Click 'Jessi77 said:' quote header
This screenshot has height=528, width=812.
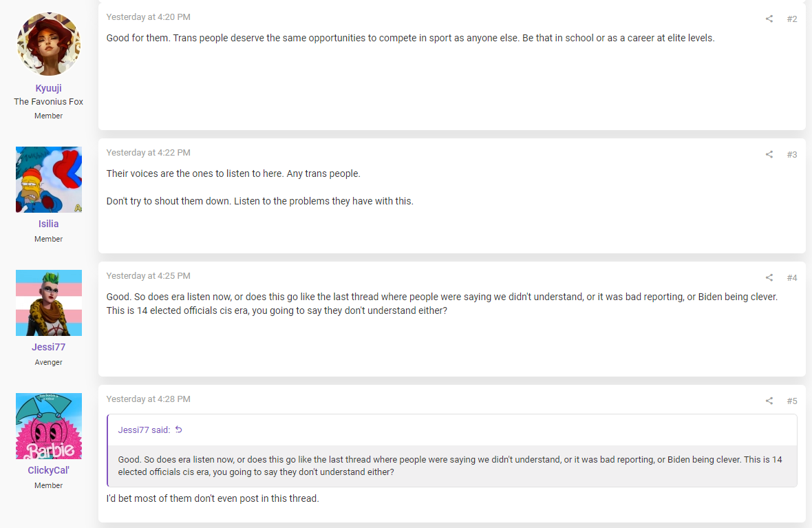tap(144, 430)
